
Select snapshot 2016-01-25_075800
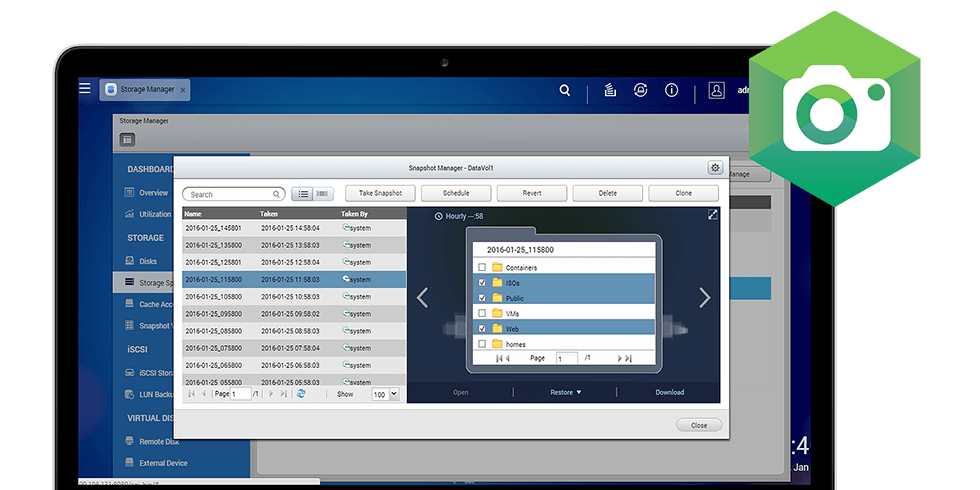tap(294, 348)
